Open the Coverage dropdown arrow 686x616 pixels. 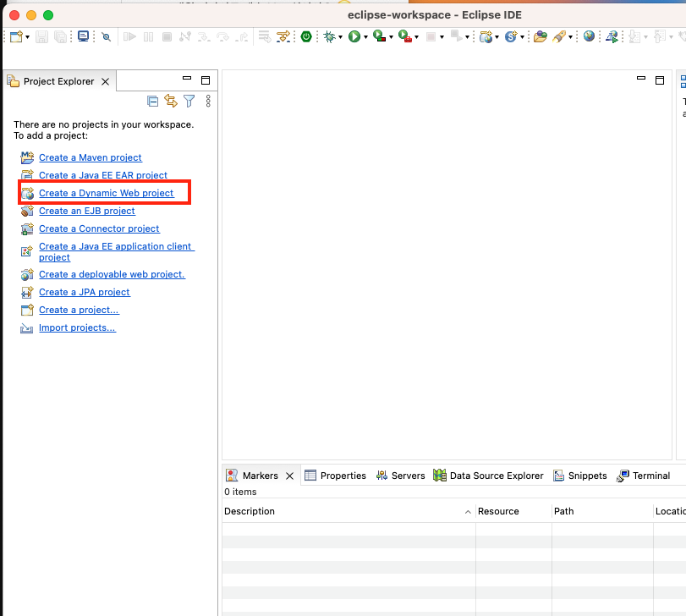coord(391,37)
